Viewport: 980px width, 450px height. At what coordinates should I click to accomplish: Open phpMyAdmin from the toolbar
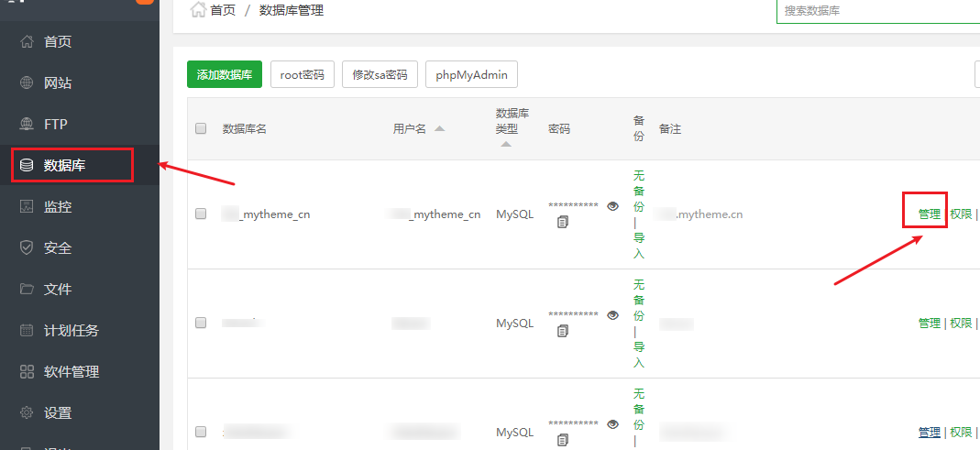click(471, 74)
